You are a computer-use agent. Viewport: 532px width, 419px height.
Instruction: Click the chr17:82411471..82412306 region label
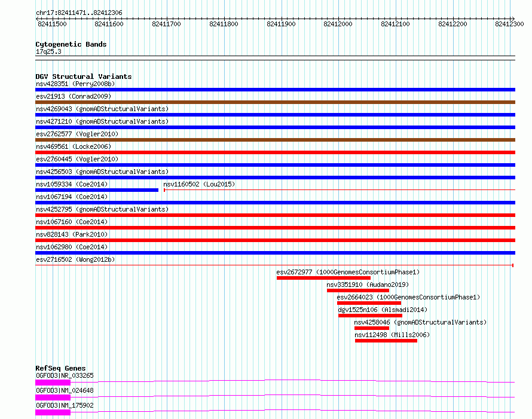(x=79, y=13)
